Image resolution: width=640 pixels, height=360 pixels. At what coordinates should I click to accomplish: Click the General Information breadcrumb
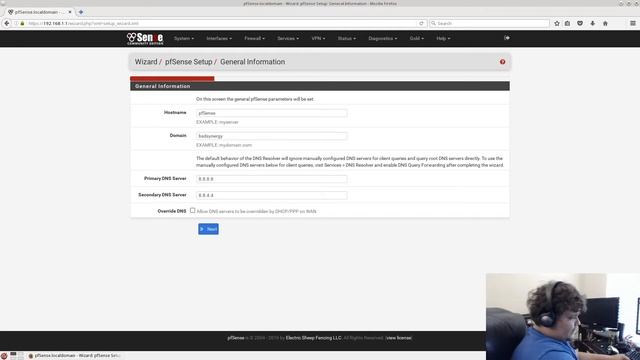click(x=253, y=62)
